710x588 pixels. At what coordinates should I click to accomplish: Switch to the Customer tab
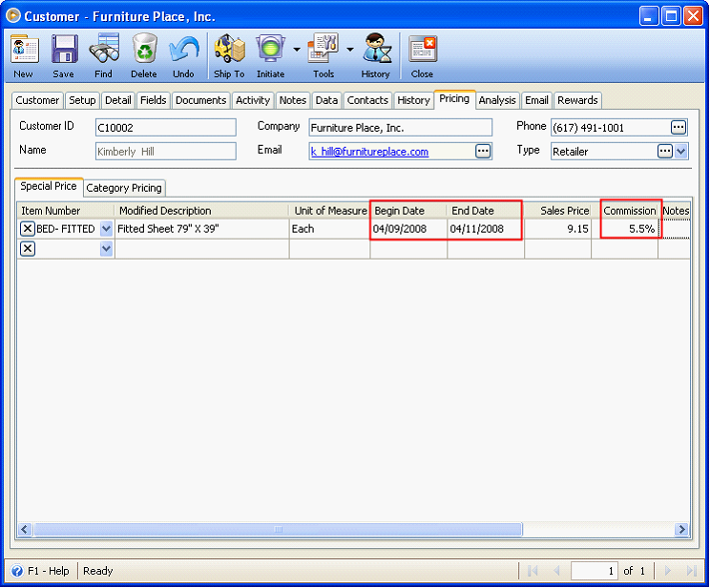point(37,100)
